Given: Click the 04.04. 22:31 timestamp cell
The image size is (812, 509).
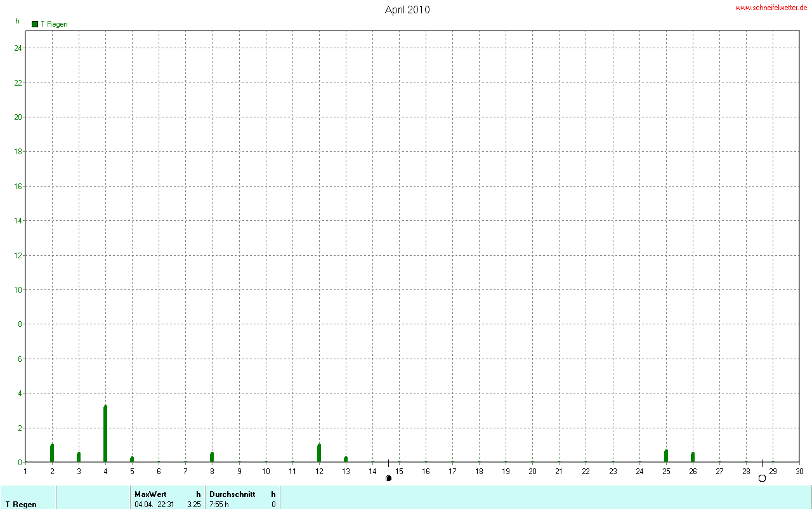Looking at the screenshot, I should (x=154, y=505).
